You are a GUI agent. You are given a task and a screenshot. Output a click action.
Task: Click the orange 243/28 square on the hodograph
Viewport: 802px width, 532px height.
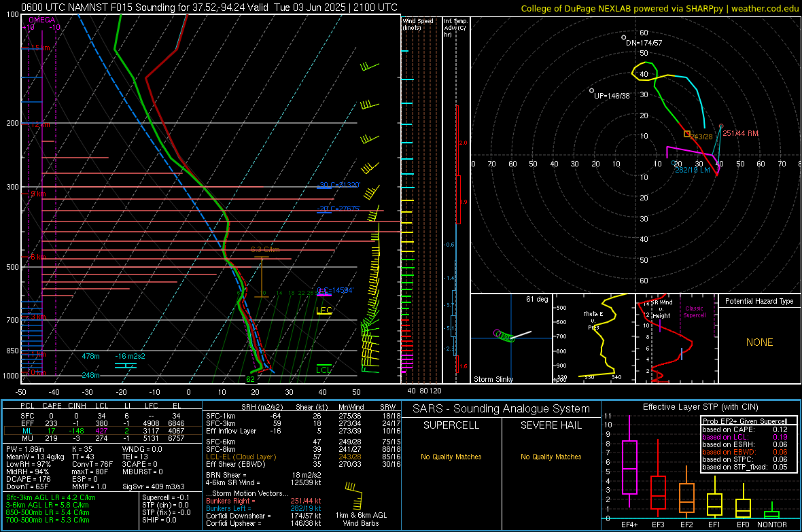coord(687,134)
